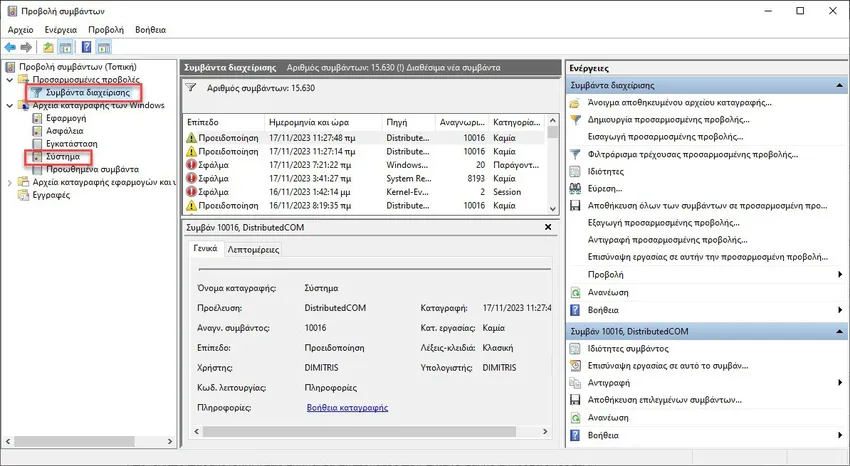Click the save icon for Αποθήκευση επιλεγμένων συμβάντων
The image size is (850, 466).
click(x=576, y=400)
